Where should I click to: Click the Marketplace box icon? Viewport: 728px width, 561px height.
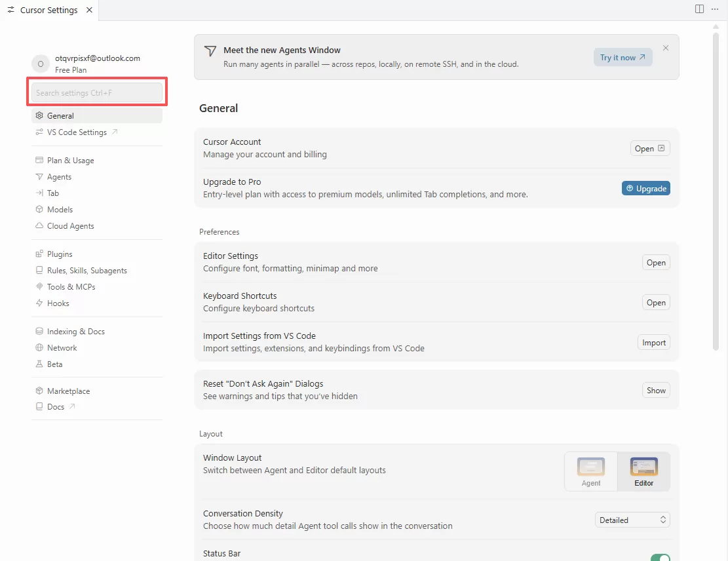pos(39,391)
